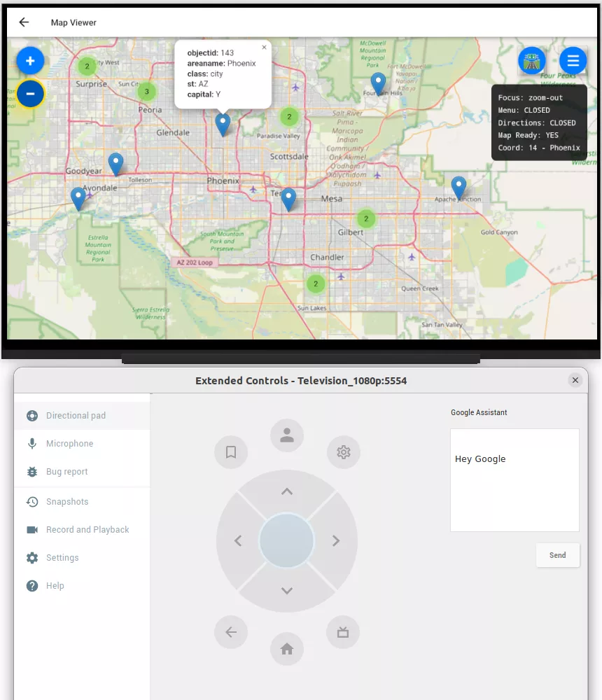
Task: Click Send for Google Assistant
Action: click(x=557, y=555)
